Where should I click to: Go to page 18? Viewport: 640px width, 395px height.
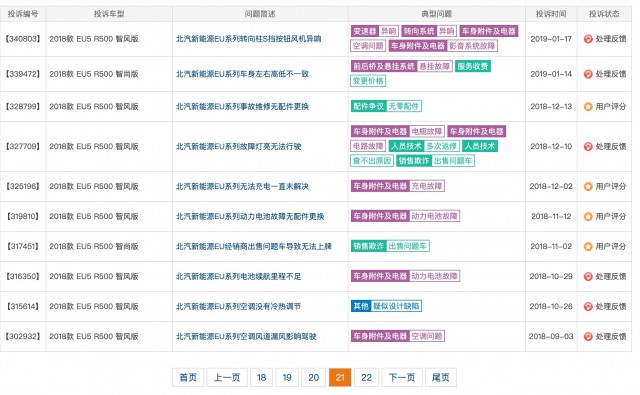pyautogui.click(x=261, y=377)
